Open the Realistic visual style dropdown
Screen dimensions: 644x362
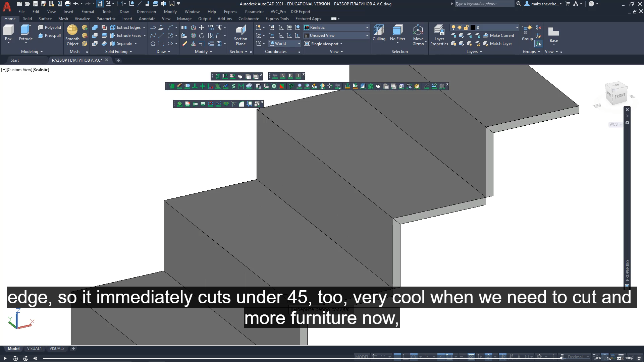pos(367,27)
